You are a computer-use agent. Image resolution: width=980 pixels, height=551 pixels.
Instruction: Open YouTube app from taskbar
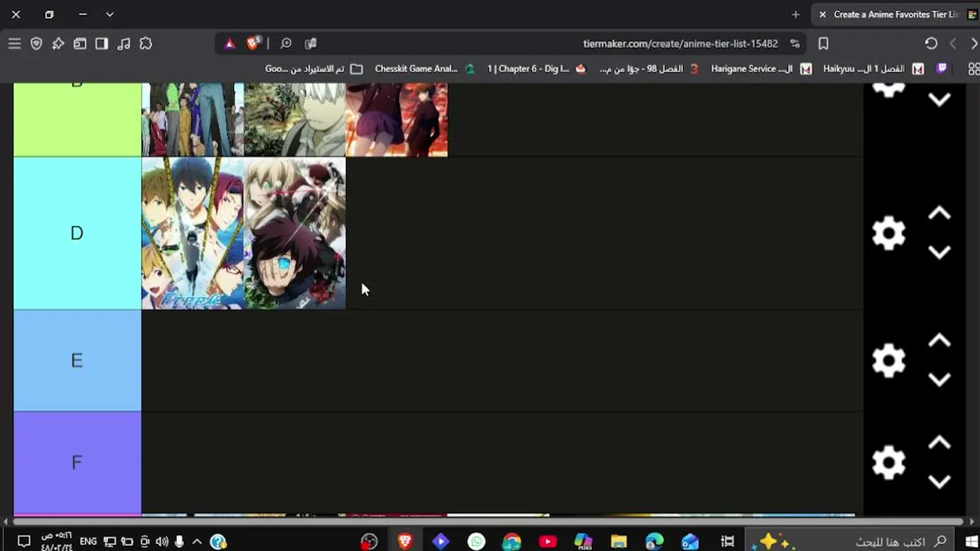coord(547,542)
